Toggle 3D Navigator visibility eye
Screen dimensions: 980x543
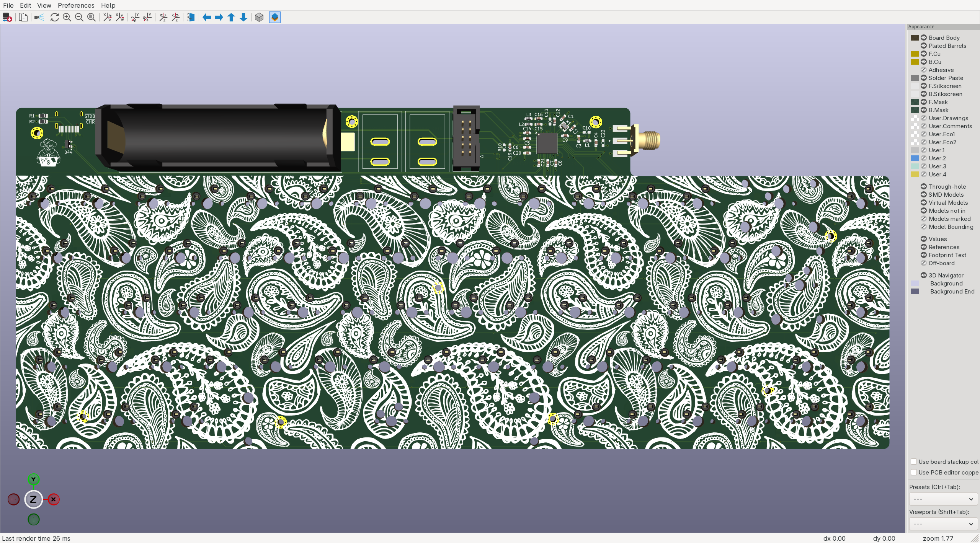coord(924,275)
